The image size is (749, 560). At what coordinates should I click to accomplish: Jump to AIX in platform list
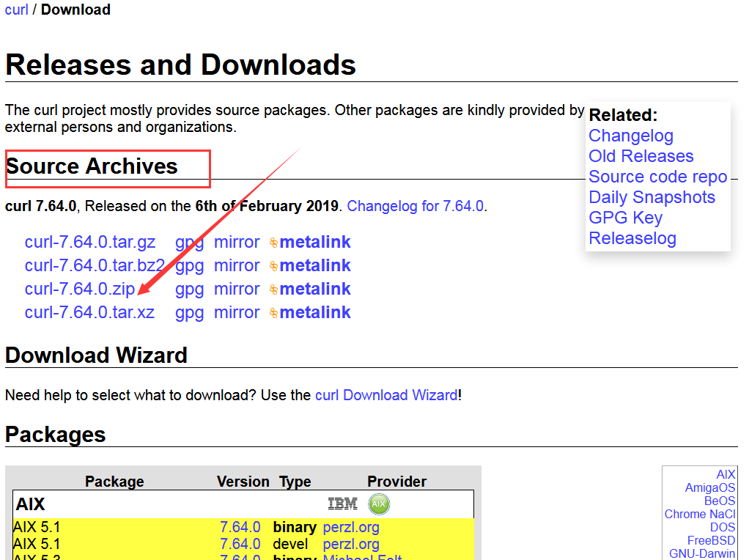tap(726, 474)
